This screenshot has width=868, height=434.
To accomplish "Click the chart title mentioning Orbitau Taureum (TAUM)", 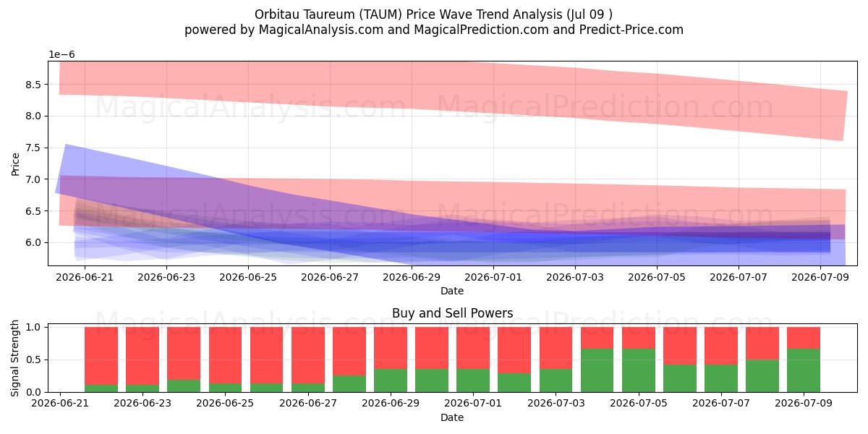I will [434, 14].
